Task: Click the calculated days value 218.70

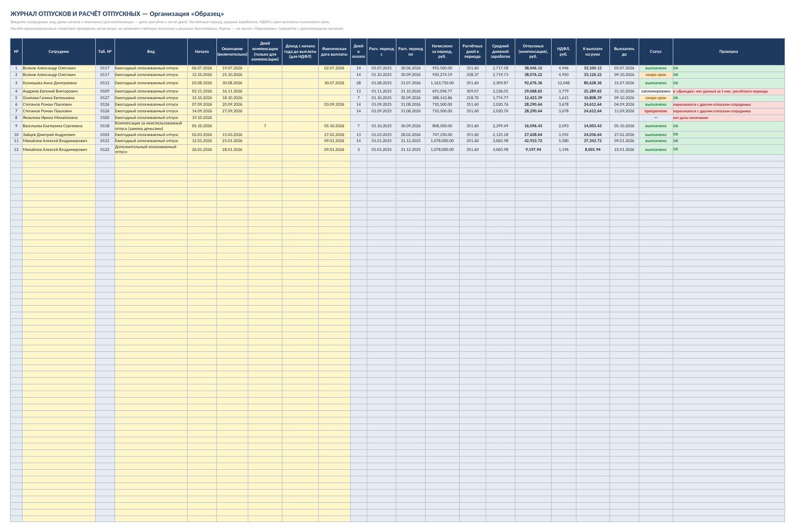Action: [472, 98]
